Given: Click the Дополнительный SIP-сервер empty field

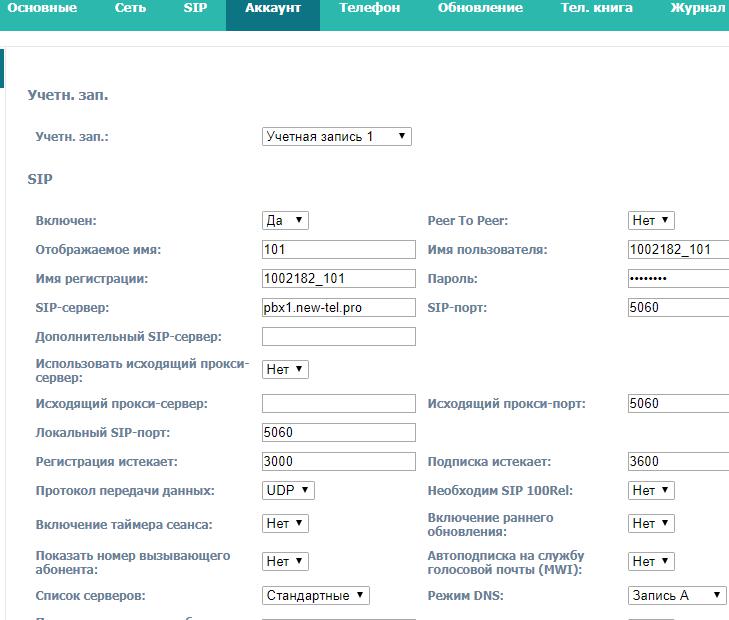Looking at the screenshot, I should point(338,336).
